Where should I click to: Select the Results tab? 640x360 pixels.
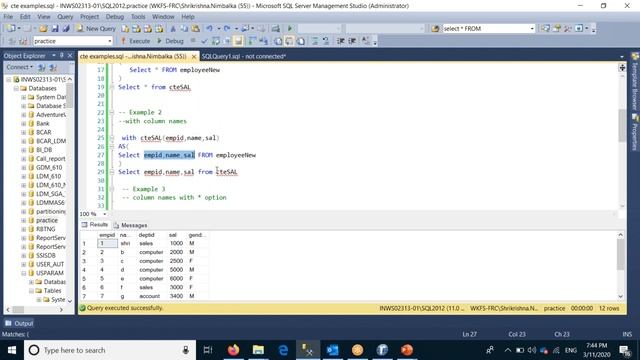pos(95,225)
